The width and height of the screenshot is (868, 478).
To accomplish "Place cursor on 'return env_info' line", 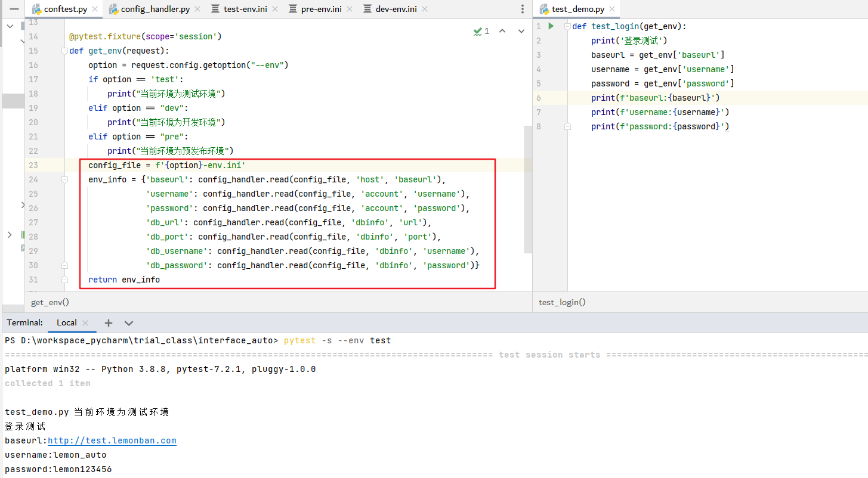I will 124,280.
